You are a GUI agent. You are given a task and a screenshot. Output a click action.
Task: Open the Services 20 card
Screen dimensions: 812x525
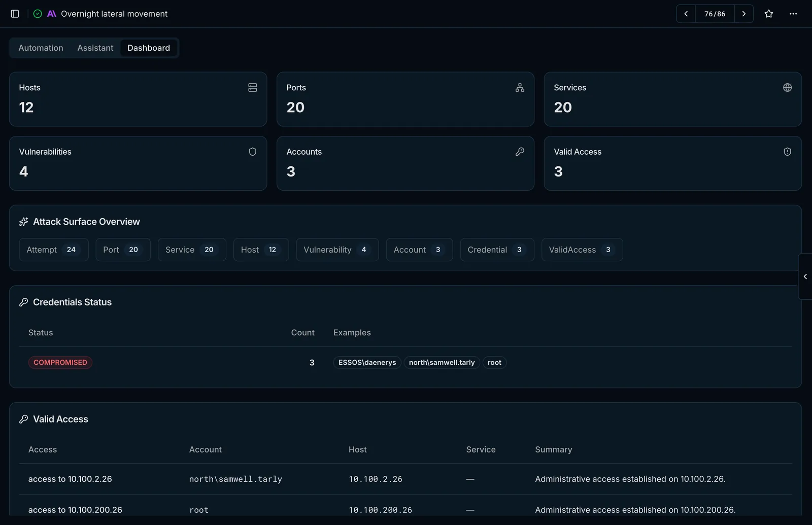(673, 99)
